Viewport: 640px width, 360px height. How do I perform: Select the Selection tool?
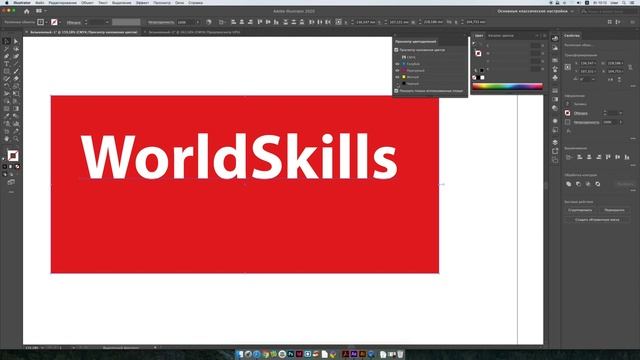tap(7, 41)
